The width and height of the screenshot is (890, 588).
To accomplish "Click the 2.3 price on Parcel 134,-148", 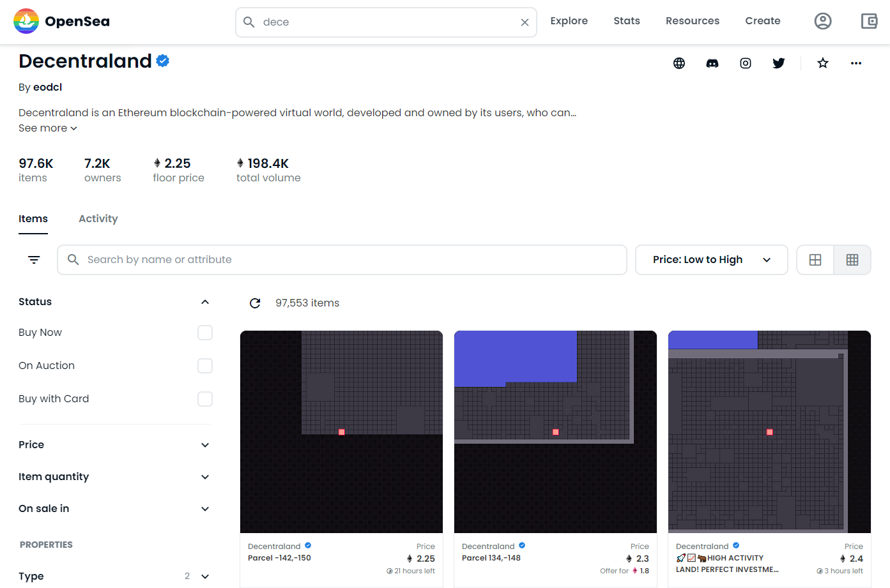I will click(638, 559).
